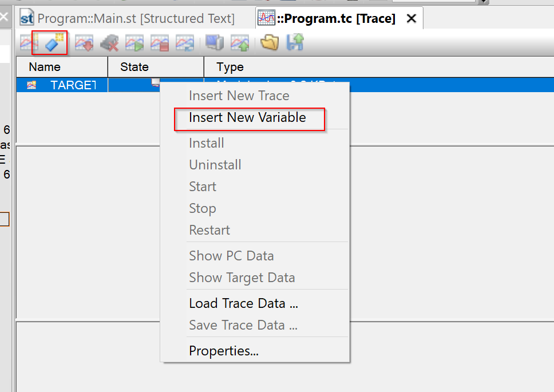Open Properties... from the context menu
The image size is (554, 392).
pyautogui.click(x=224, y=351)
